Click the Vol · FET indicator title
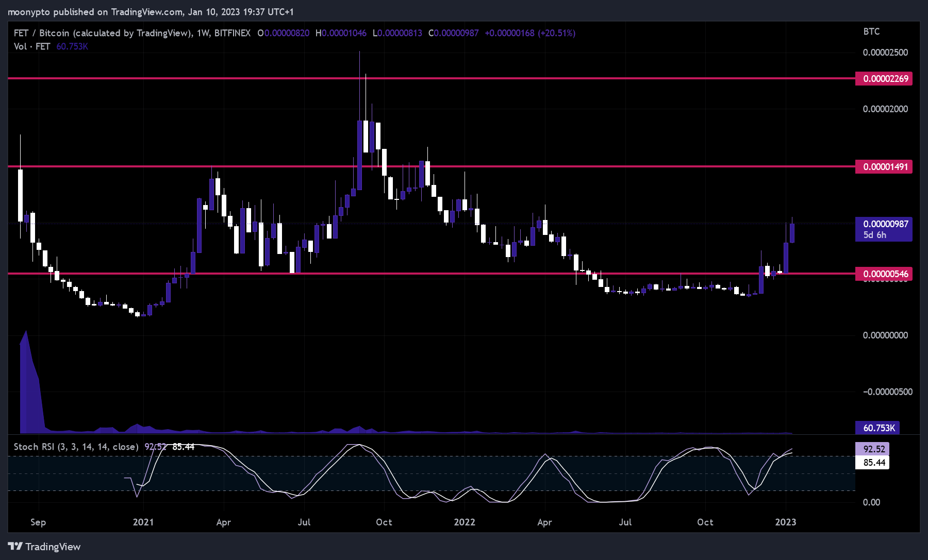Viewport: 928px width, 560px height. 32,46
